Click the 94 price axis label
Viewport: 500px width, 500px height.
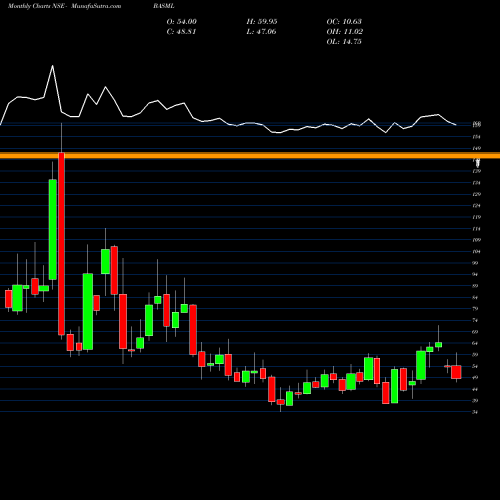[476, 274]
